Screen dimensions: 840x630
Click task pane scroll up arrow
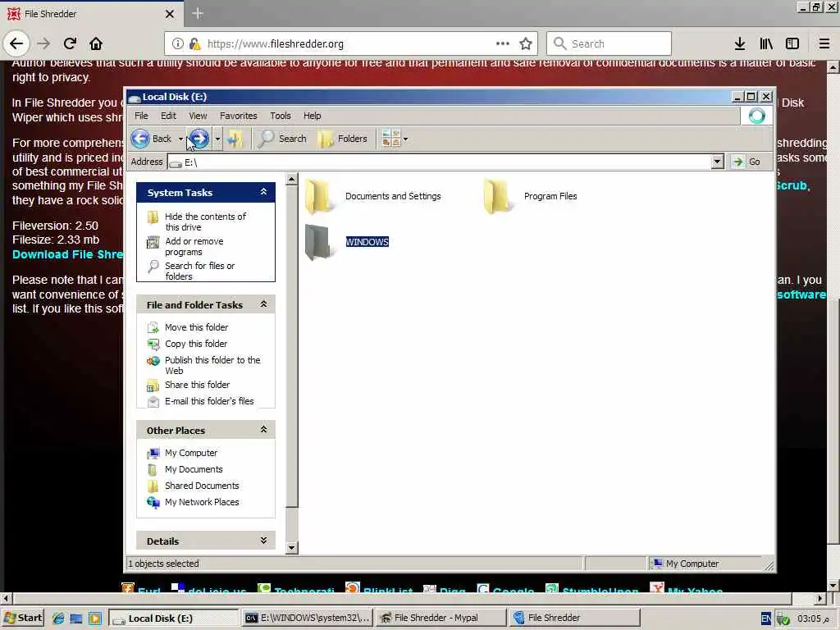pos(291,179)
